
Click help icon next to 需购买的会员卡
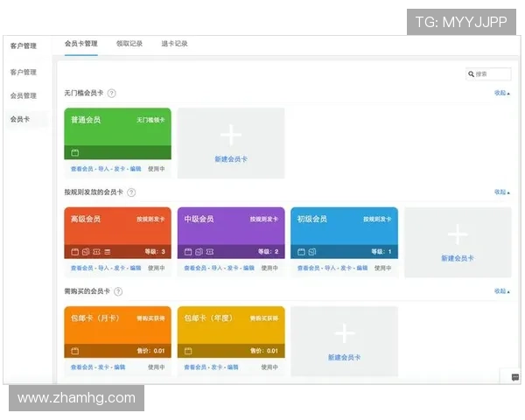coord(118,291)
